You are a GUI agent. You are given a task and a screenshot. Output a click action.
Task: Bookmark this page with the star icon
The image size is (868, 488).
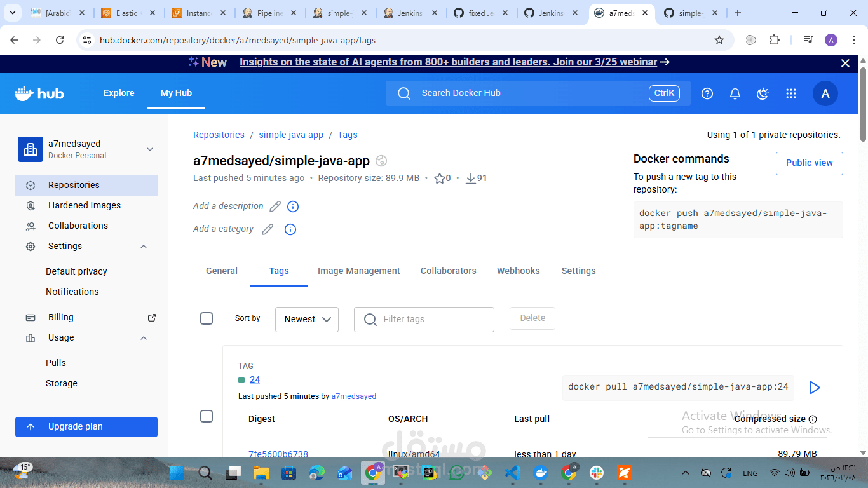point(719,40)
